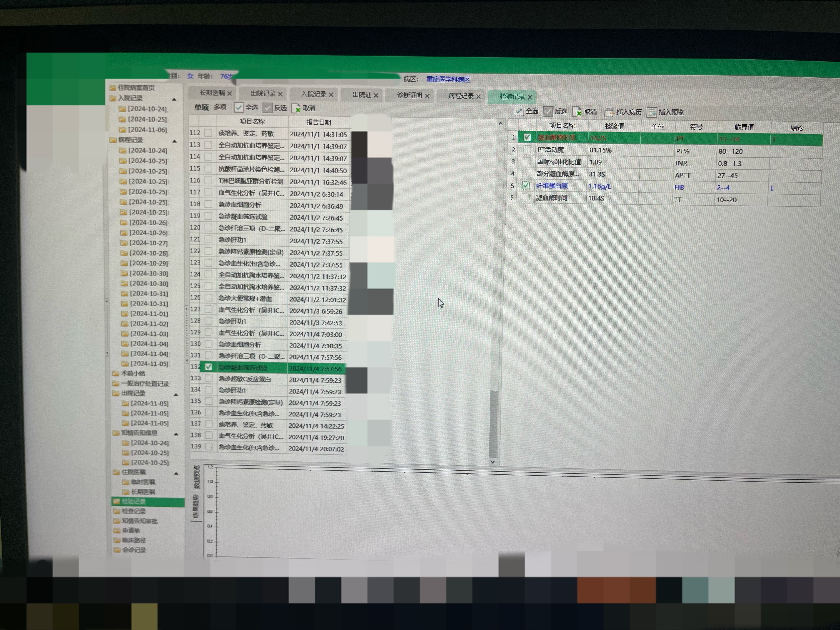This screenshot has height=630, width=840.
Task: Click the list scroll-up arrow
Action: tap(500, 124)
